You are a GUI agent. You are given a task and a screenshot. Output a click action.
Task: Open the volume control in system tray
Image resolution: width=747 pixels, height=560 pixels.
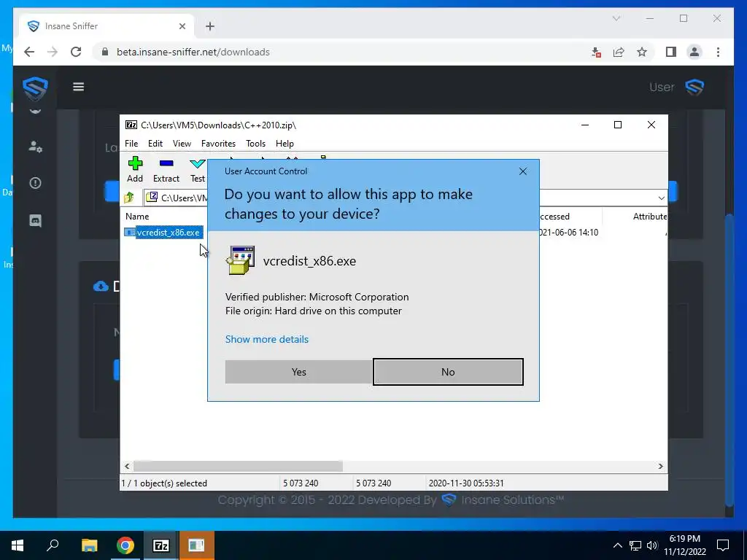pyautogui.click(x=652, y=545)
